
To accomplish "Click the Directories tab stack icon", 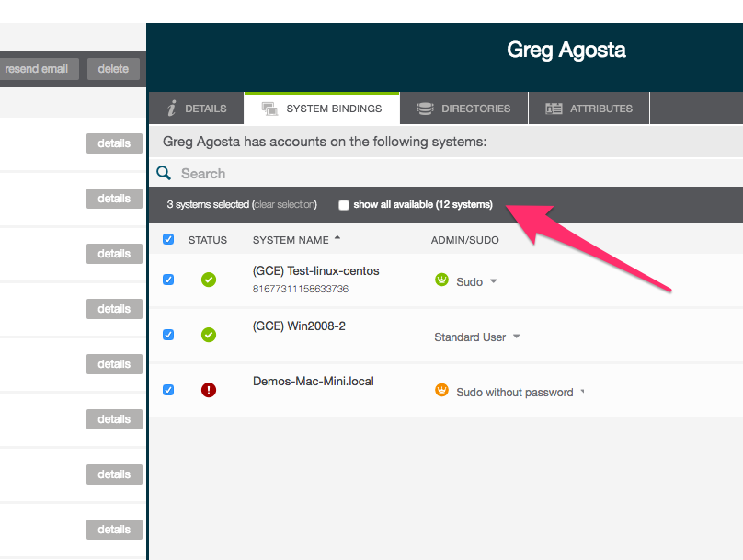I will coord(425,109).
